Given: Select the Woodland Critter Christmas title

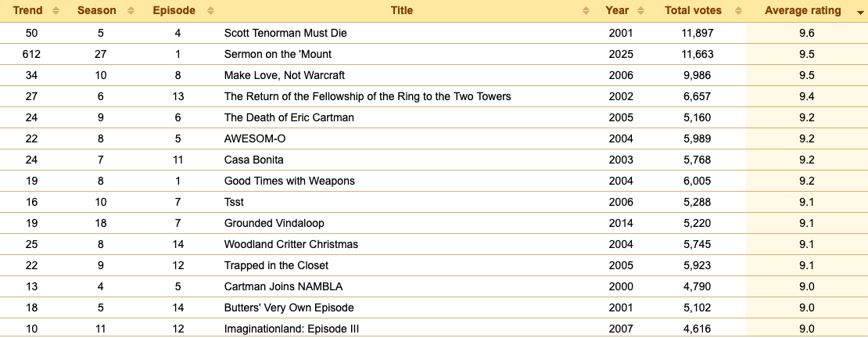Looking at the screenshot, I should (x=291, y=244).
